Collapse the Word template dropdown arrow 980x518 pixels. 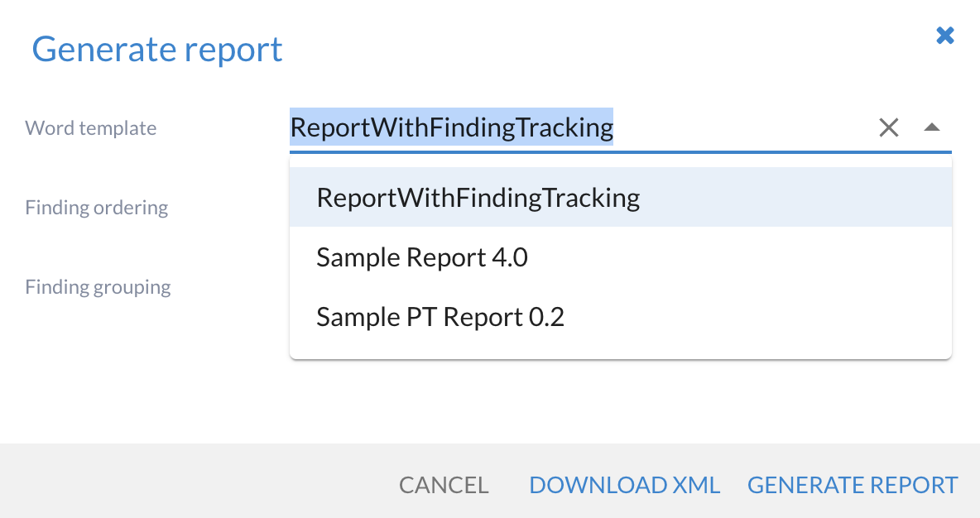coord(932,127)
